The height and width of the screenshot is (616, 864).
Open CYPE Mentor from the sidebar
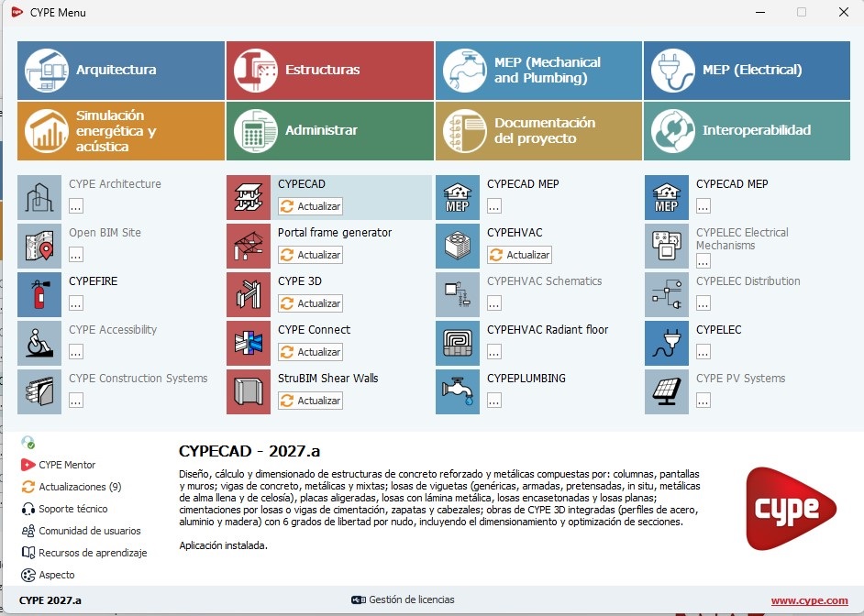[x=59, y=465]
